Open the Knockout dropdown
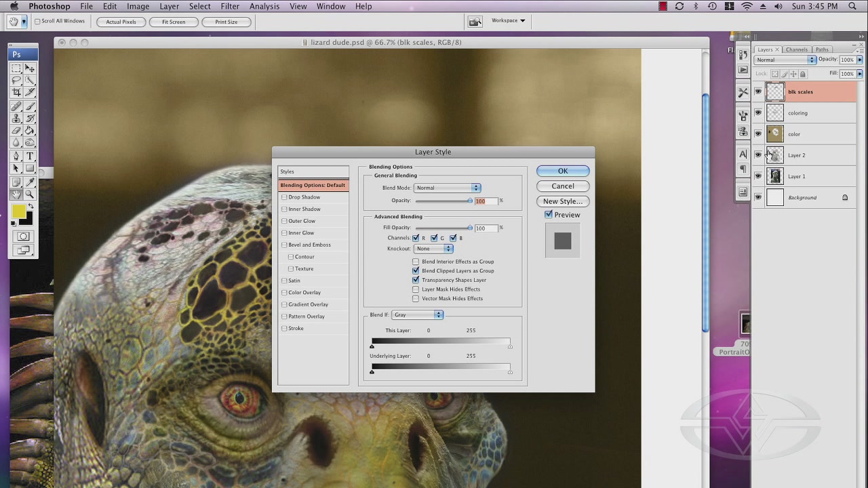This screenshot has width=868, height=488. click(433, 249)
